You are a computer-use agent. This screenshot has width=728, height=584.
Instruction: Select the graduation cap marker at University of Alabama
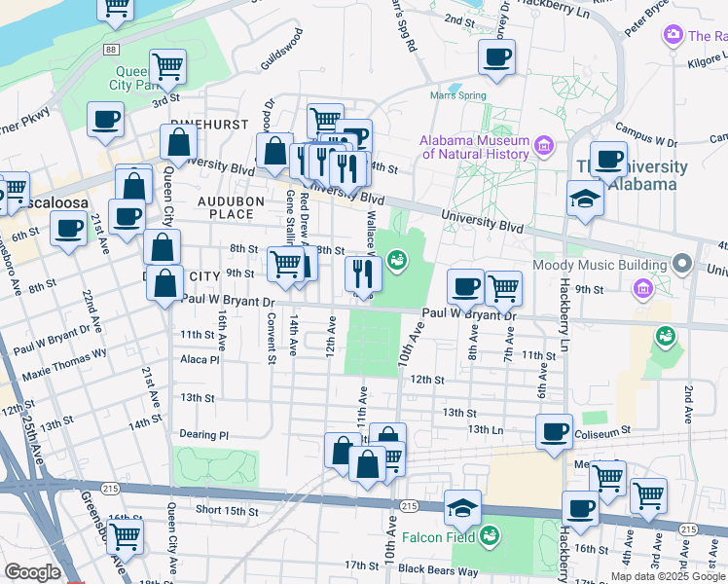click(x=586, y=201)
